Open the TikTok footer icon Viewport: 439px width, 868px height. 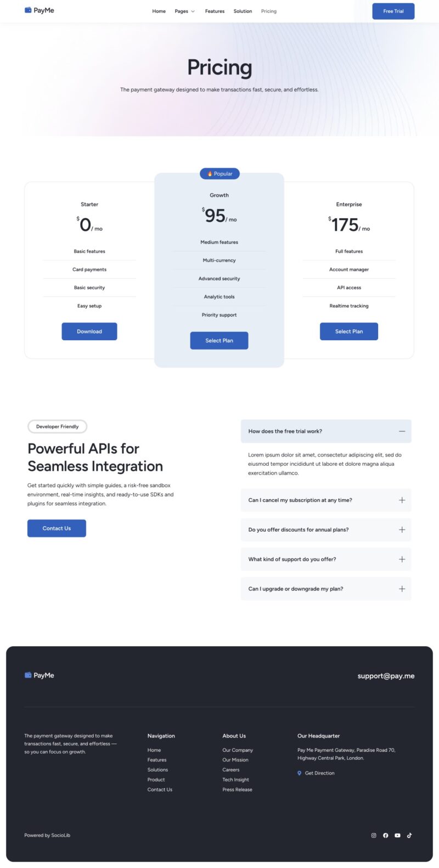(x=409, y=835)
